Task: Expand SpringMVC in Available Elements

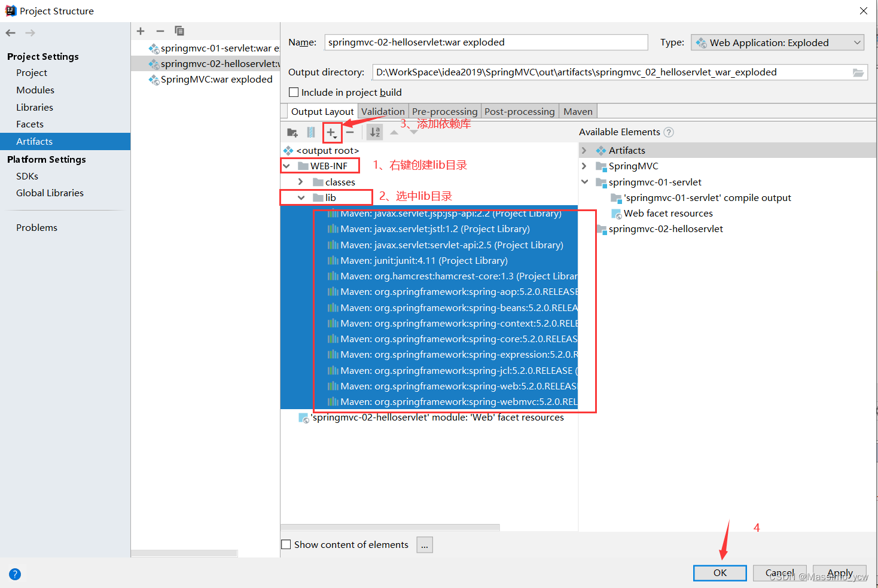Action: [x=584, y=166]
